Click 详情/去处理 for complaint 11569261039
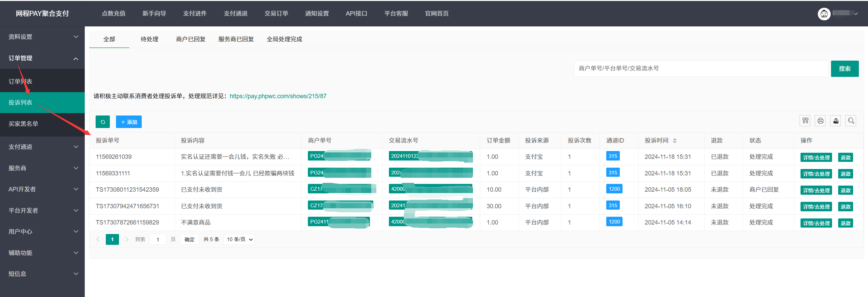The width and height of the screenshot is (868, 297). coord(816,157)
